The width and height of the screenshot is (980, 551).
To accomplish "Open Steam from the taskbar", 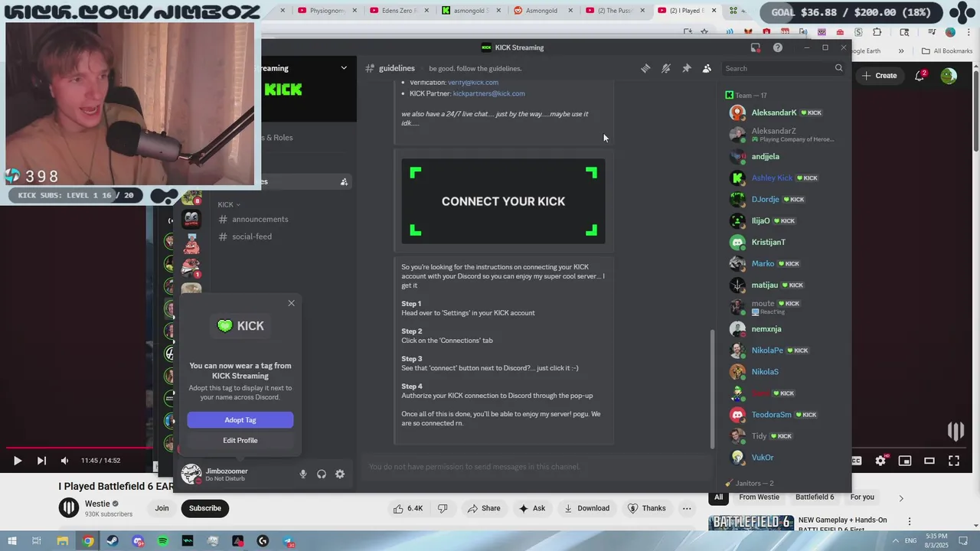I will [113, 541].
